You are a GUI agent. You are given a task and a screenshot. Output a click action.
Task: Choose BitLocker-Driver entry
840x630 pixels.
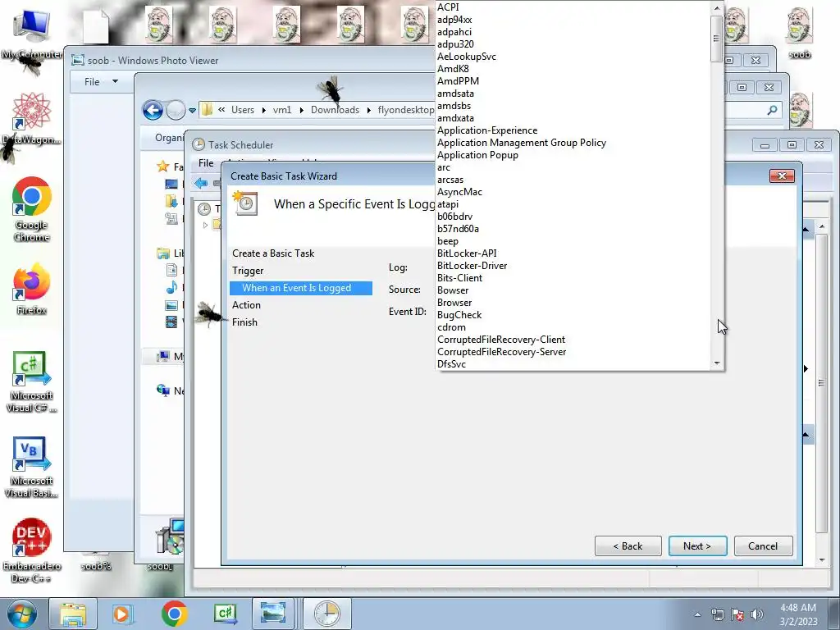pos(472,266)
